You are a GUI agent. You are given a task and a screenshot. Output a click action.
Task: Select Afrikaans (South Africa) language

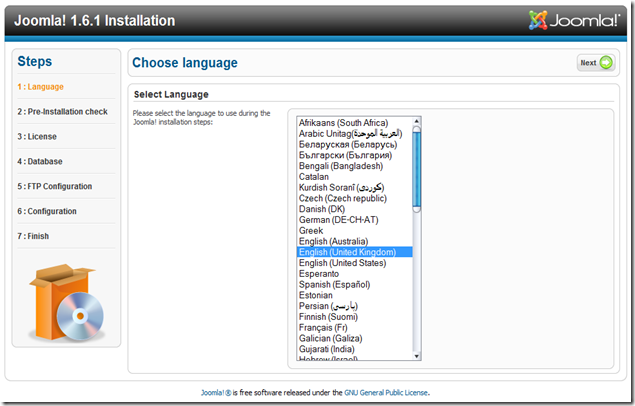pyautogui.click(x=355, y=123)
